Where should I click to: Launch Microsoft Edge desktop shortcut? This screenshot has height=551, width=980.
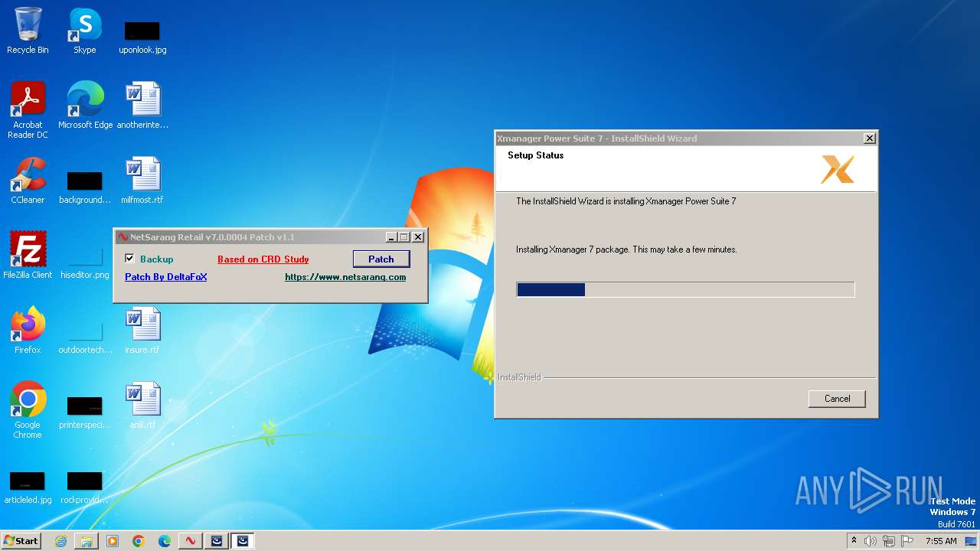[x=85, y=106]
